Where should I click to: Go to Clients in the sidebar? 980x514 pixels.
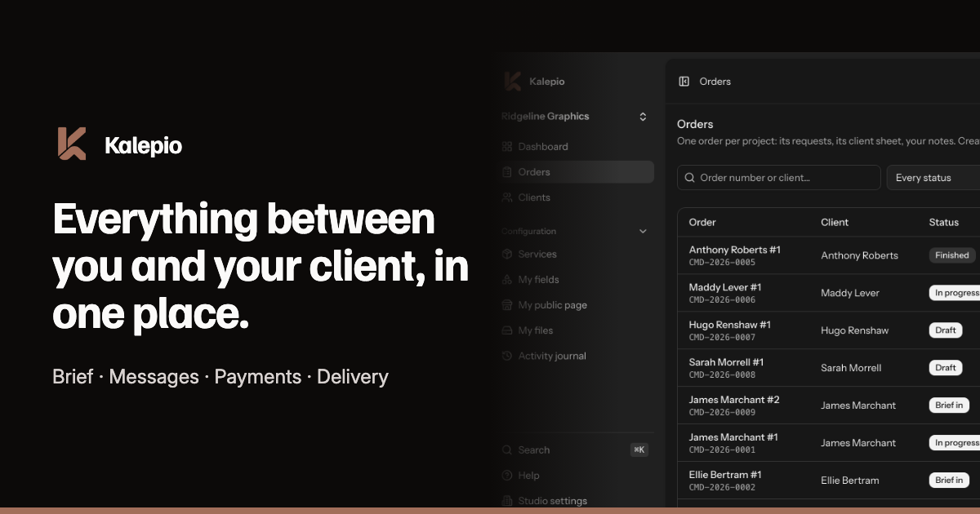pos(575,197)
